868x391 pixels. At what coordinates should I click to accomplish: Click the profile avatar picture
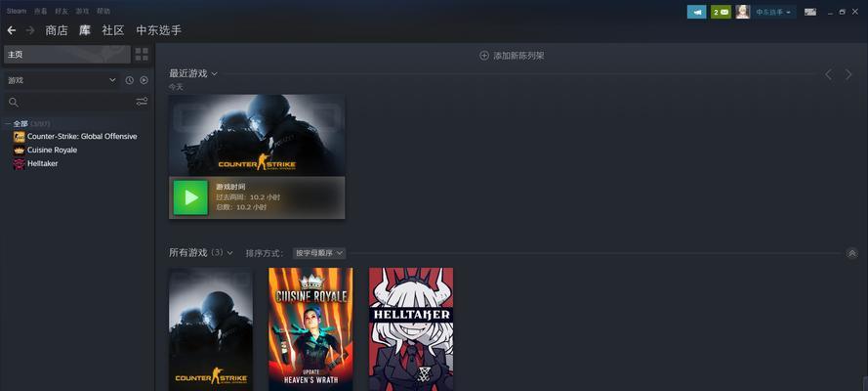click(743, 12)
